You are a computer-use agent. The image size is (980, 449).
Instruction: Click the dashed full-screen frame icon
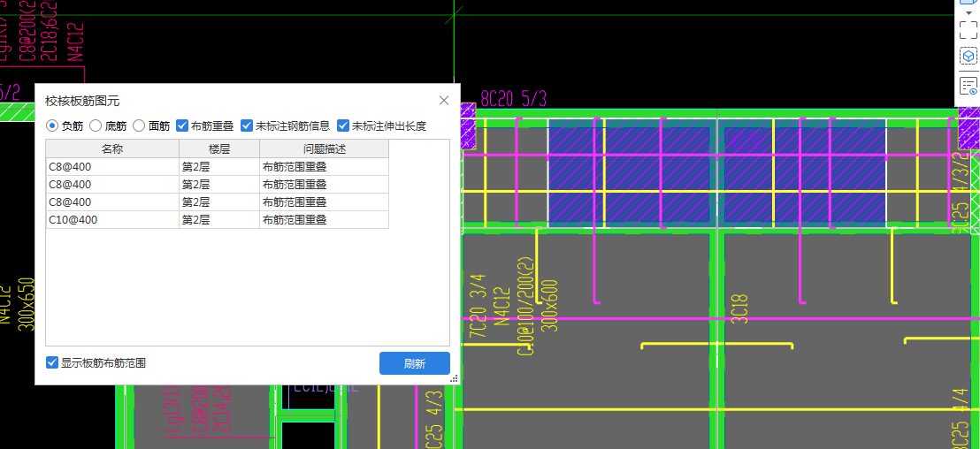969,30
